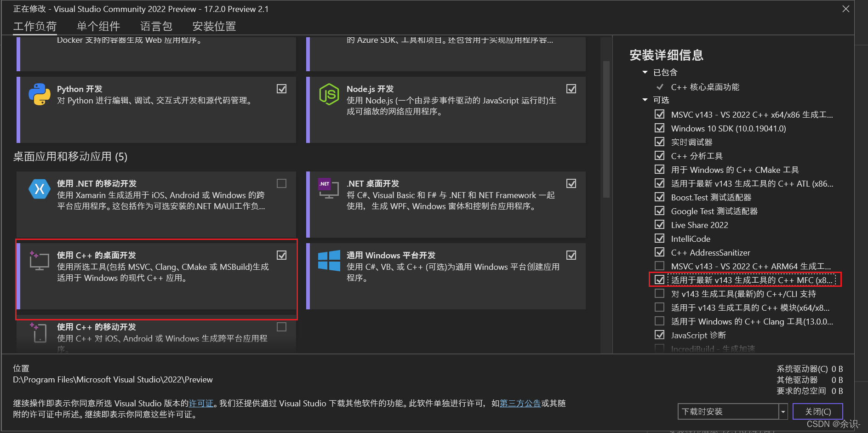The height and width of the screenshot is (433, 868).
Task: Toggle the 实时调试器 checkbox
Action: click(x=660, y=142)
